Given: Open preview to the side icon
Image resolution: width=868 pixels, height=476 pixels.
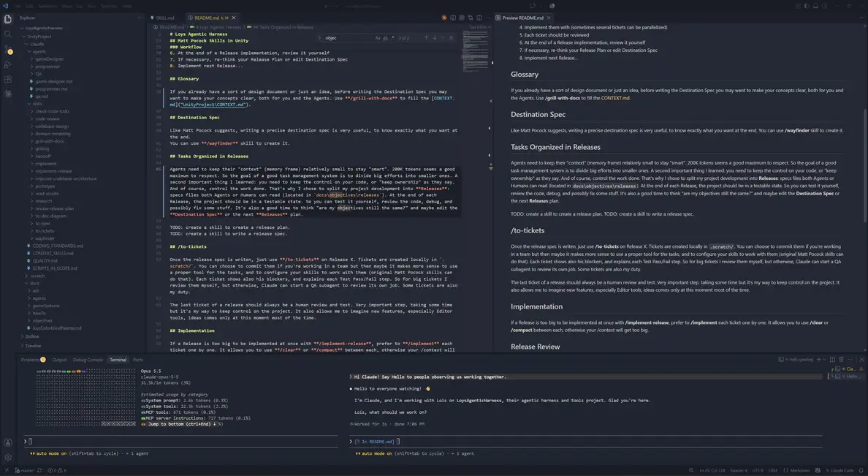Looking at the screenshot, I should pos(453,18).
